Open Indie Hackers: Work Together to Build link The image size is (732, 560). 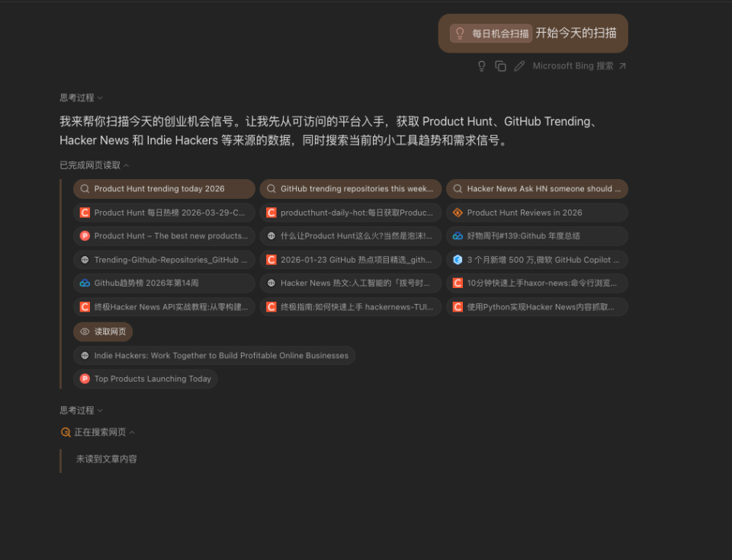(213, 356)
